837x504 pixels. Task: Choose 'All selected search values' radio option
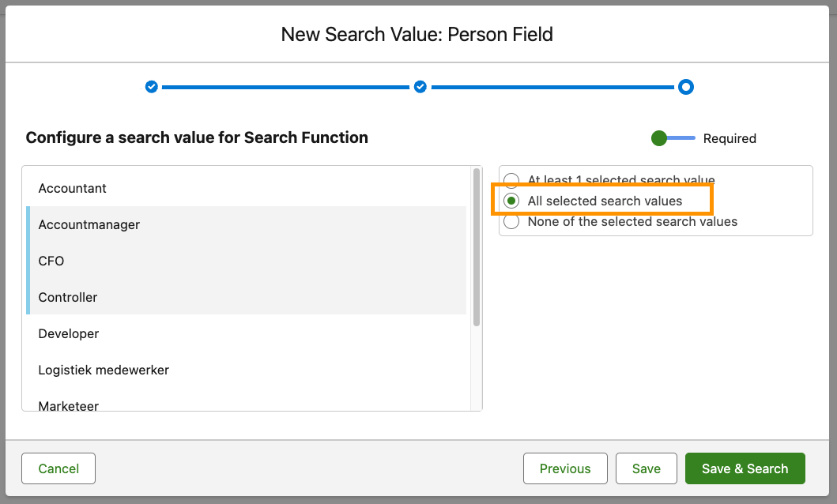point(512,201)
